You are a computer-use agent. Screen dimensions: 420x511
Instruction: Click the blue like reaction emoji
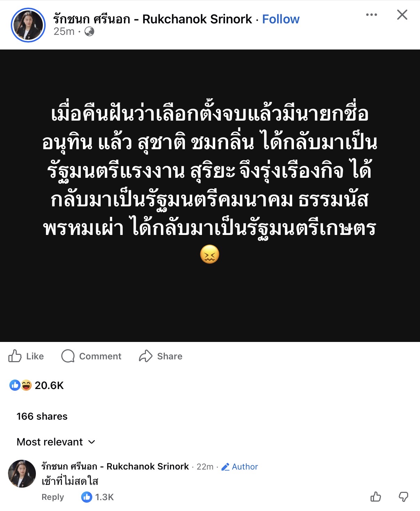coord(15,385)
